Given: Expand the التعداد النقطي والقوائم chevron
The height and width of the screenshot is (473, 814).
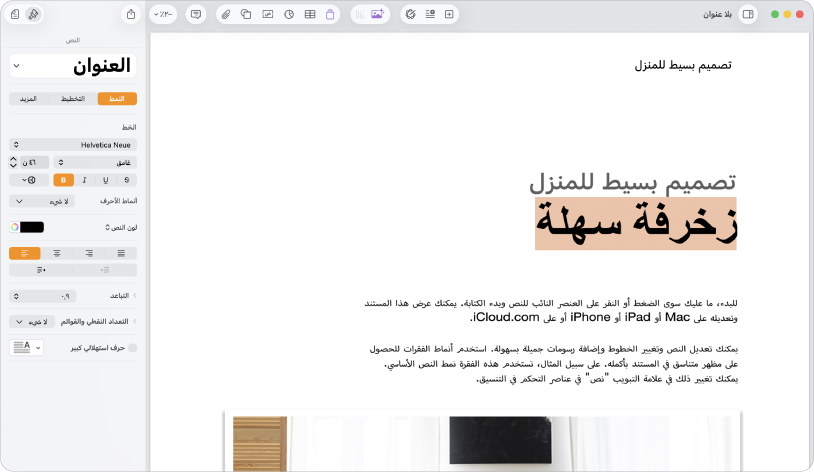Looking at the screenshot, I should click(134, 322).
